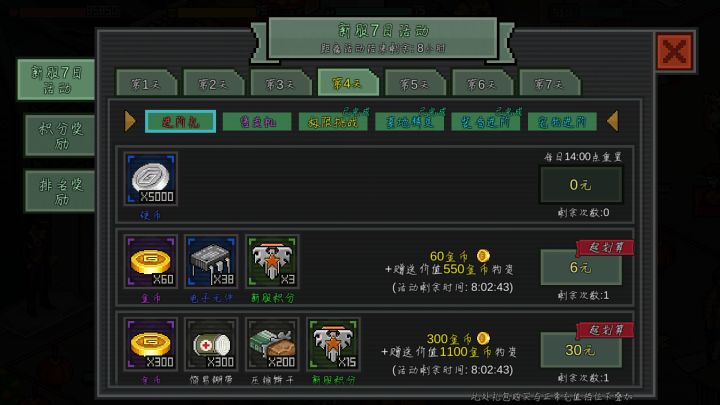The height and width of the screenshot is (405, 720).
Task: Select the 极限挑战 yellow sub-tab
Action: coord(333,122)
